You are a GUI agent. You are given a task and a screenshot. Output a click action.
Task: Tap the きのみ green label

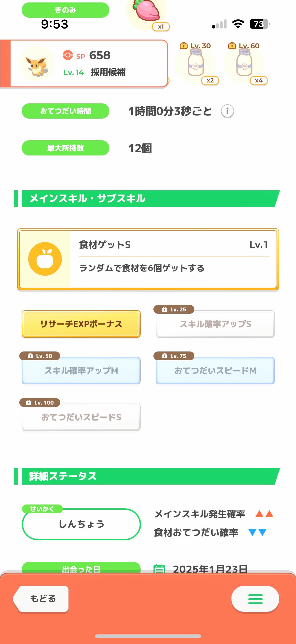point(66,10)
